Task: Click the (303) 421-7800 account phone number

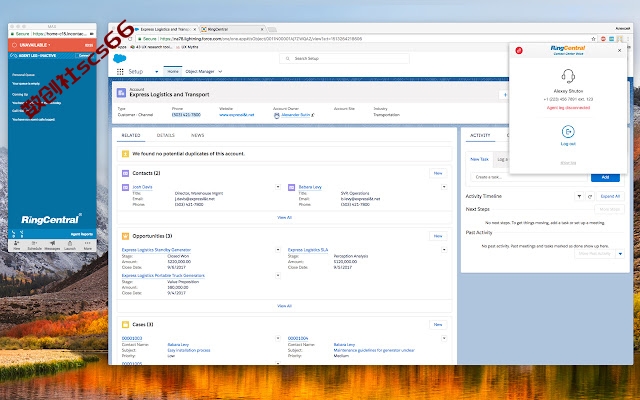Action: click(x=186, y=115)
